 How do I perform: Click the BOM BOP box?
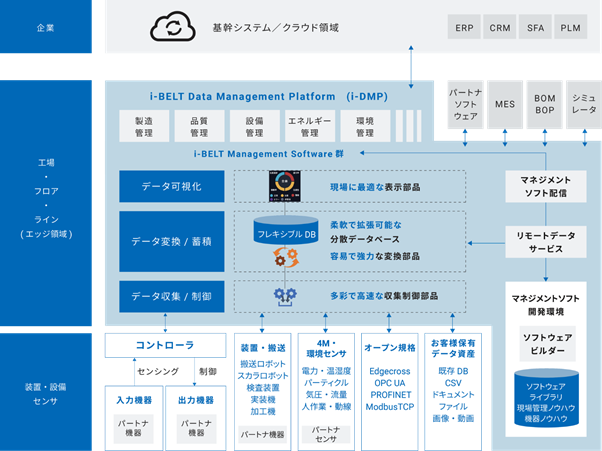point(544,104)
